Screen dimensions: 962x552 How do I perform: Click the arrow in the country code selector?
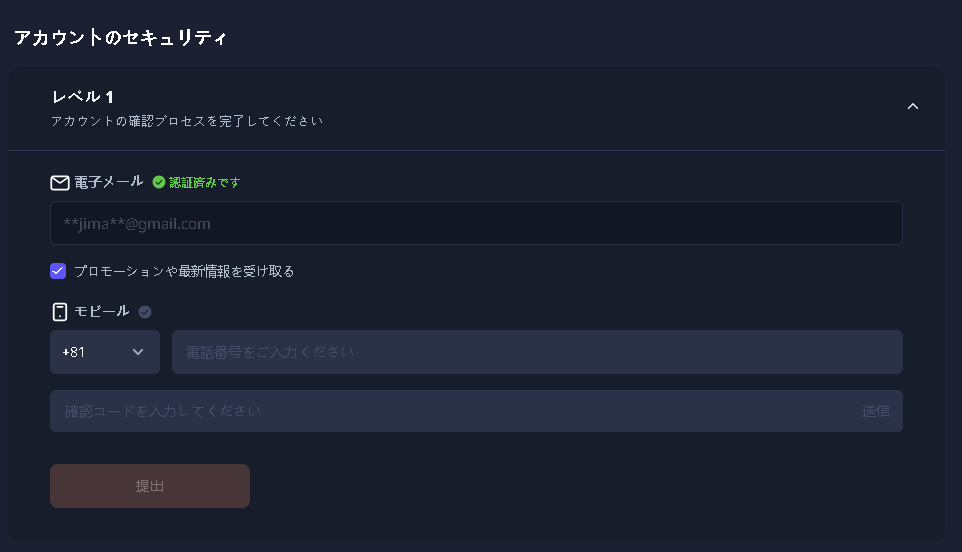tap(138, 352)
